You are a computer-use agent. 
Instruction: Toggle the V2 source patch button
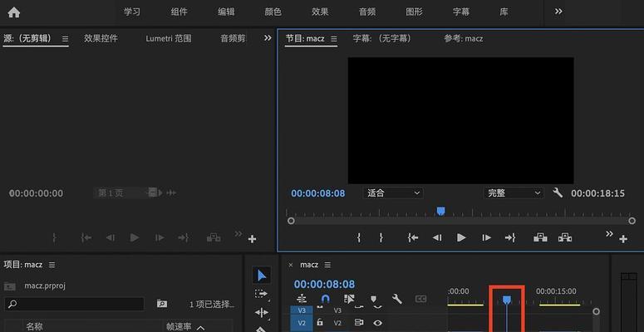tap(302, 323)
